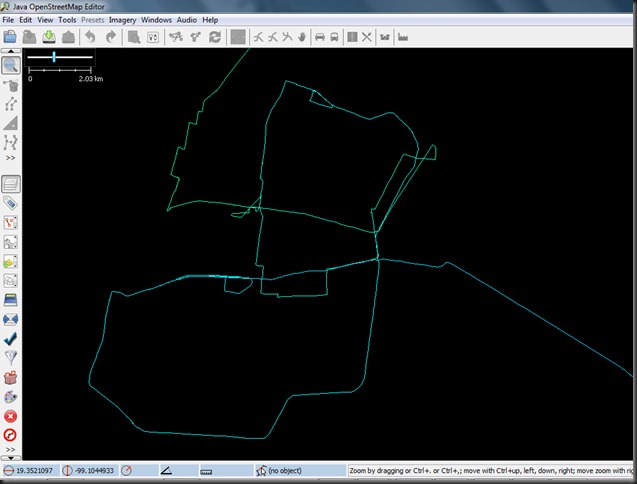Image resolution: width=637 pixels, height=484 pixels.
Task: Click the Open file folder icon
Action: 10,37
